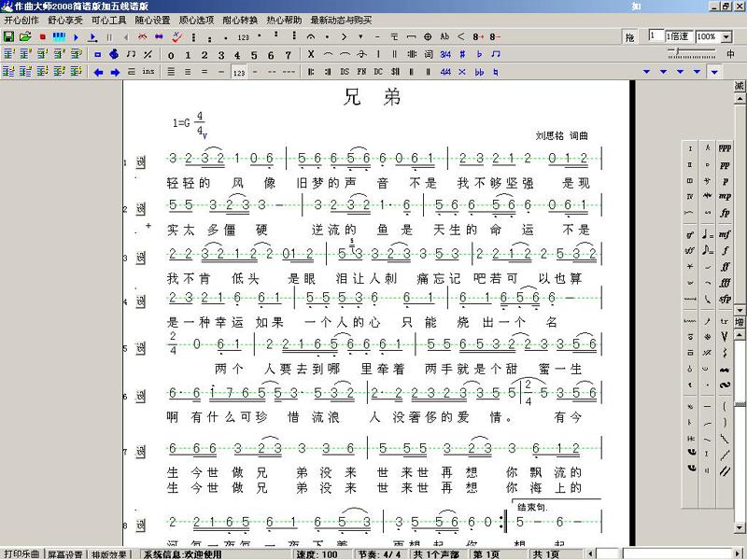This screenshot has height=560, width=747.
Task: Click the vertical scrollbar thumb near the symbol palette
Action: [x=740, y=405]
